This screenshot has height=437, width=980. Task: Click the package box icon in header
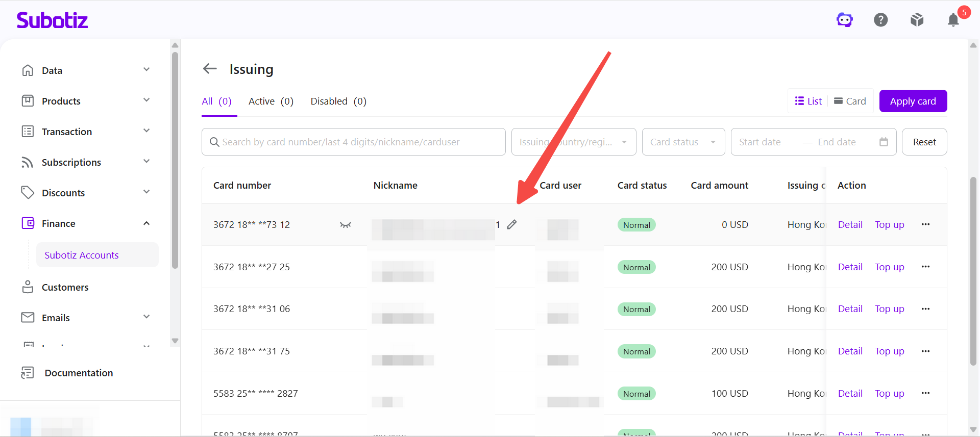[x=917, y=20]
